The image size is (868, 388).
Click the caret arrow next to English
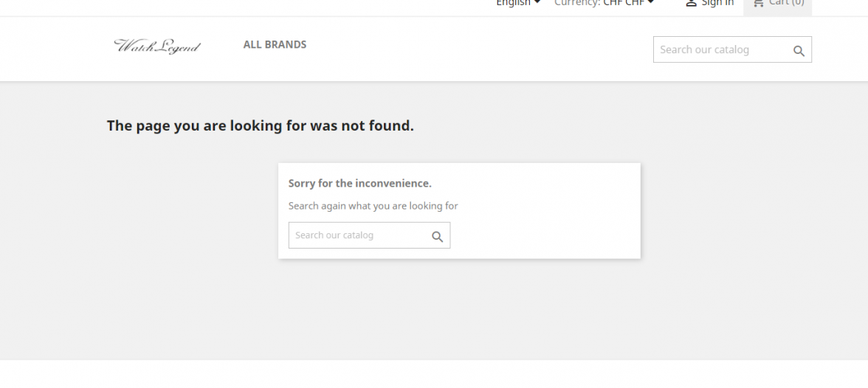click(537, 4)
